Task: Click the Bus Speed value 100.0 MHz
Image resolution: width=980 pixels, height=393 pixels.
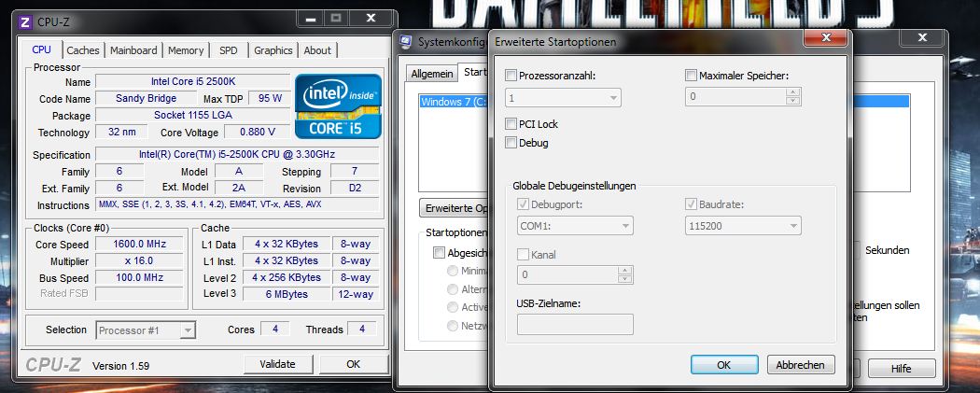Action: 138,277
